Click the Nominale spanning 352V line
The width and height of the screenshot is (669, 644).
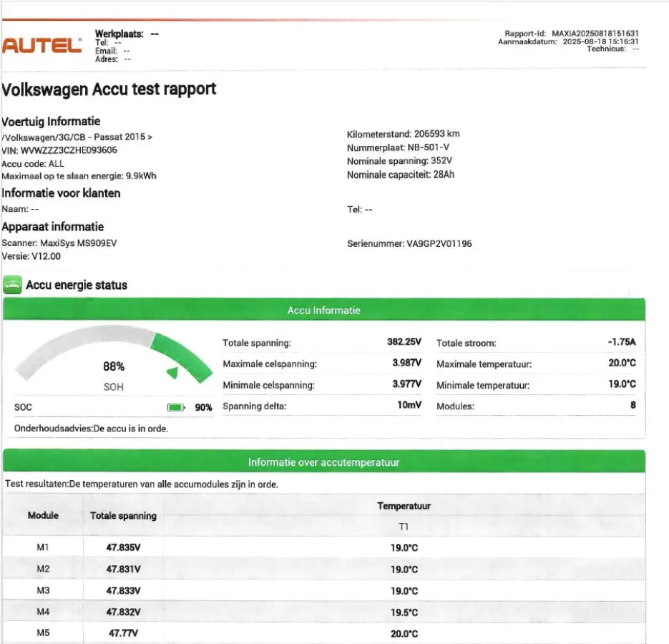399,161
